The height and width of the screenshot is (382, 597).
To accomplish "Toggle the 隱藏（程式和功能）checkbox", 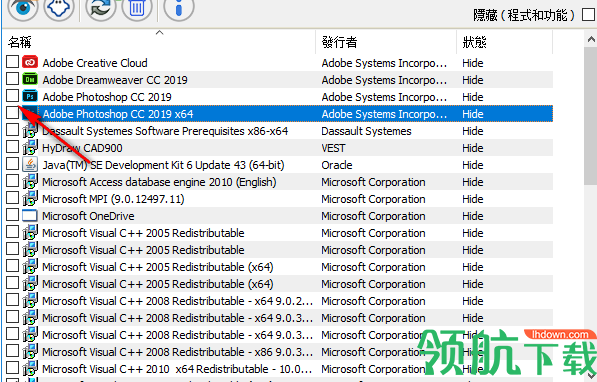I will pyautogui.click(x=589, y=15).
